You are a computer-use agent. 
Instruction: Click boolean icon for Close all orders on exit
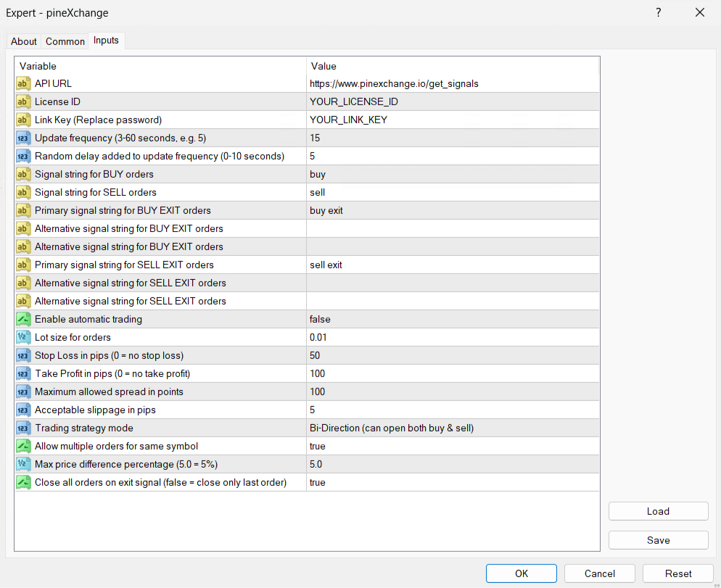click(23, 482)
